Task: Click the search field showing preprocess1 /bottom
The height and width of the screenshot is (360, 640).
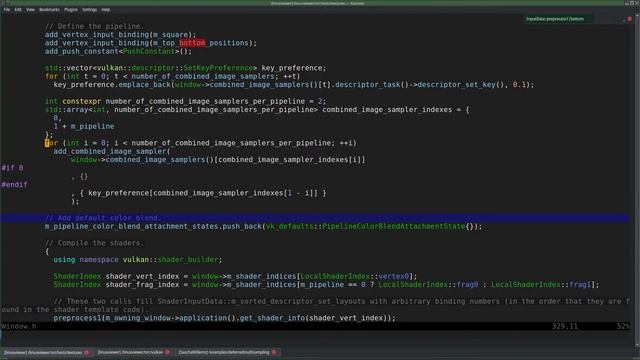Action: (x=558, y=19)
